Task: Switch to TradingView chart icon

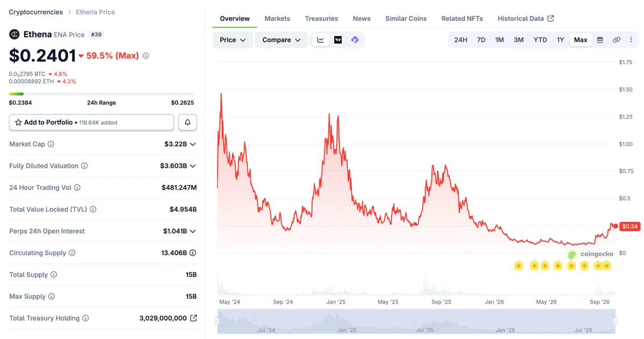Action: point(338,40)
